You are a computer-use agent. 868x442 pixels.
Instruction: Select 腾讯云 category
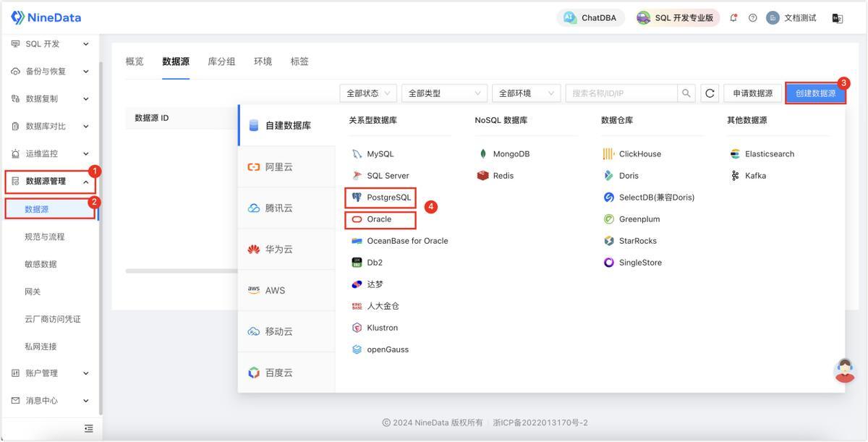click(x=287, y=208)
